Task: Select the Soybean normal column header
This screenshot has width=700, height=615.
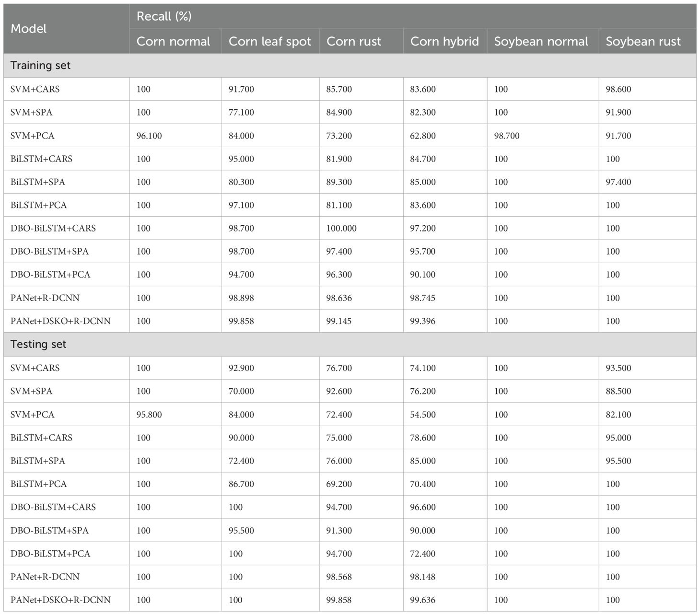Action: point(541,42)
